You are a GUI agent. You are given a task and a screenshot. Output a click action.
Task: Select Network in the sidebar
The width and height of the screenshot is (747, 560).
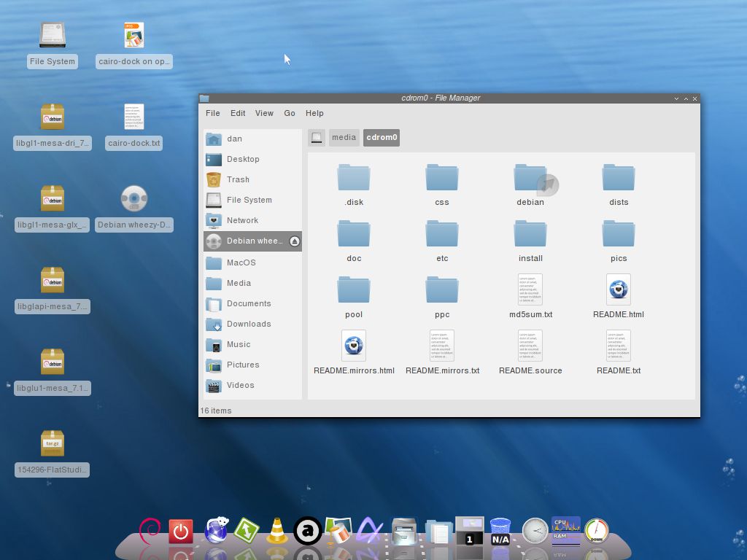pyautogui.click(x=252, y=220)
